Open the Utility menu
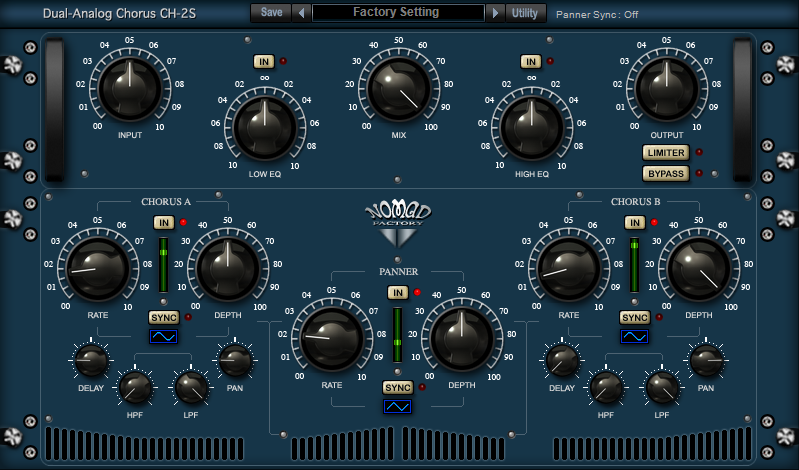This screenshot has width=799, height=470. (525, 13)
